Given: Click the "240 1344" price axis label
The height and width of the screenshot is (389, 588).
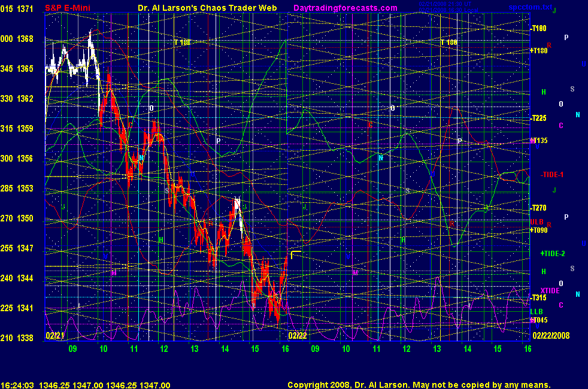Looking at the screenshot, I should coord(17,278).
